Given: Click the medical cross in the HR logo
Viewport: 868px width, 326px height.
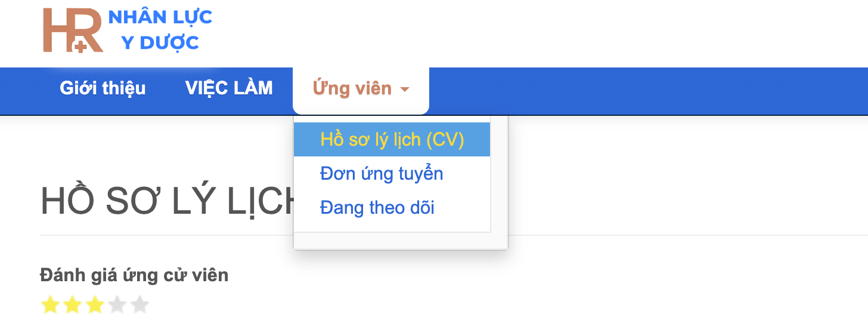Looking at the screenshot, I should (x=79, y=46).
